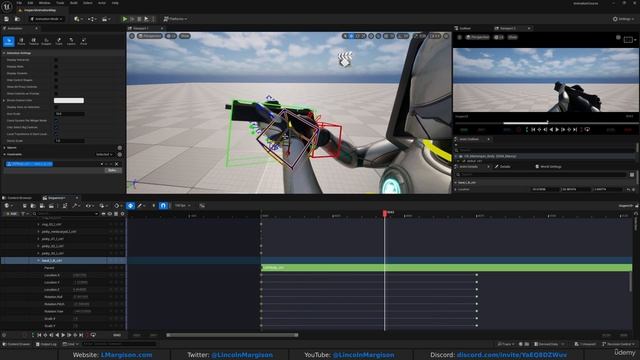The width and height of the screenshot is (640, 360).
Task: Toggle the highlighted Auto-Key button in Sequencer
Action: pos(131,206)
